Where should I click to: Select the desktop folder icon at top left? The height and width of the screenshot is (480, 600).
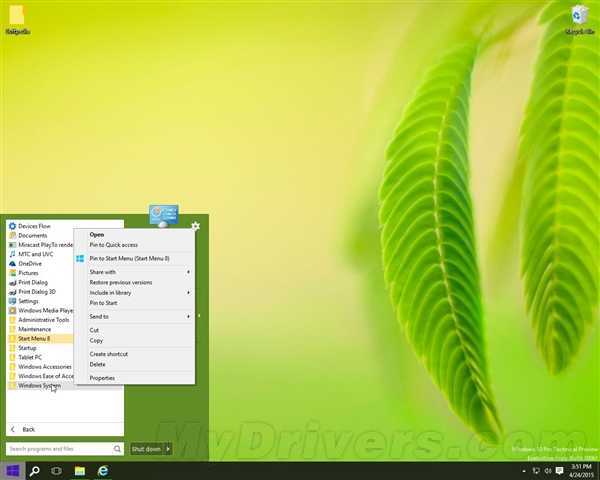(x=17, y=20)
